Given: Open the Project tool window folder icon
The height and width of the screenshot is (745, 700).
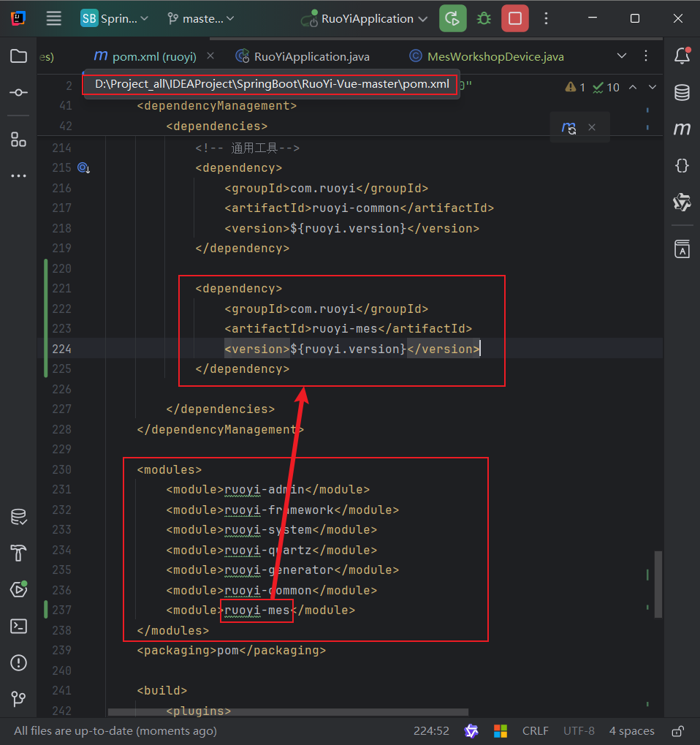Looking at the screenshot, I should (x=18, y=56).
